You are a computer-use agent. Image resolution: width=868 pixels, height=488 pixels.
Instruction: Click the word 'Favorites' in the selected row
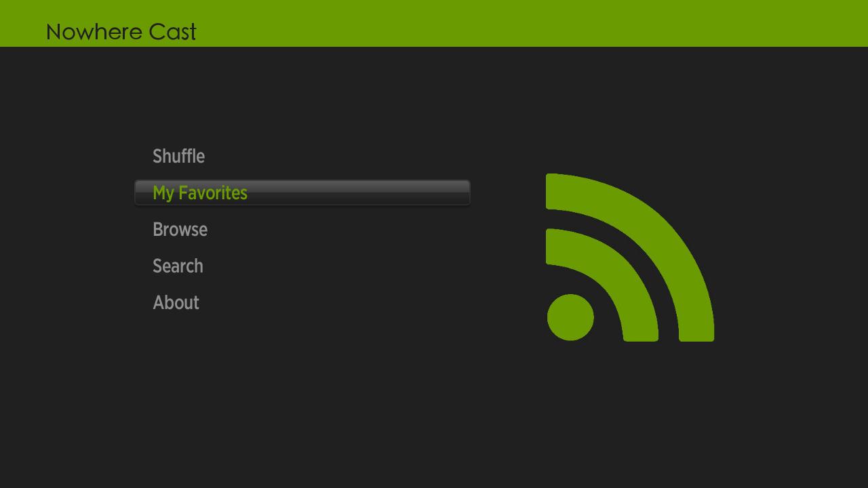(212, 193)
